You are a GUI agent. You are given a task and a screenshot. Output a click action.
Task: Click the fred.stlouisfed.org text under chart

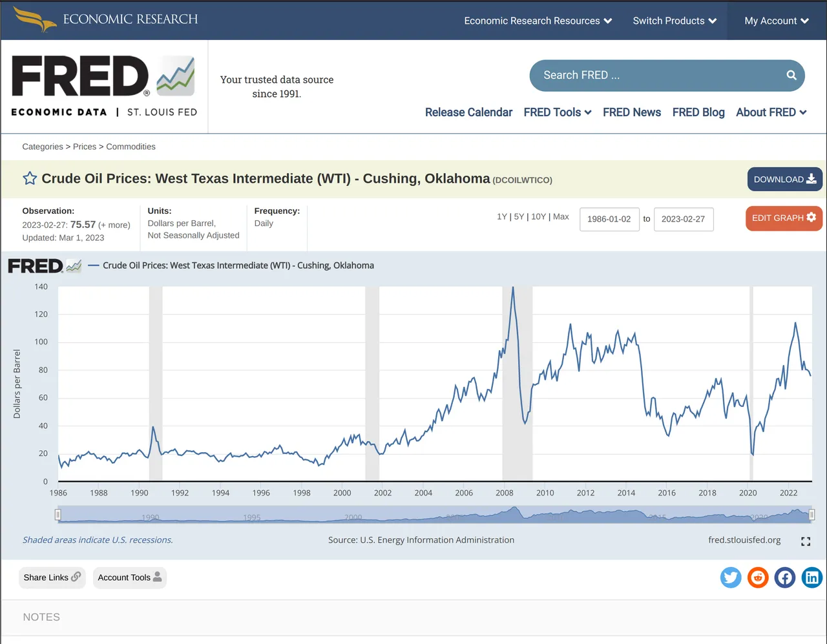(x=744, y=540)
